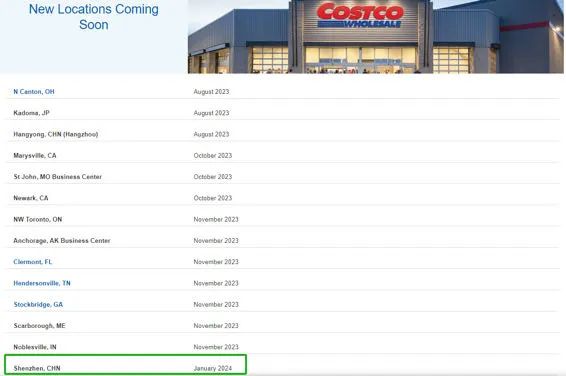Select the Noblesville, IN entry

[x=35, y=347]
